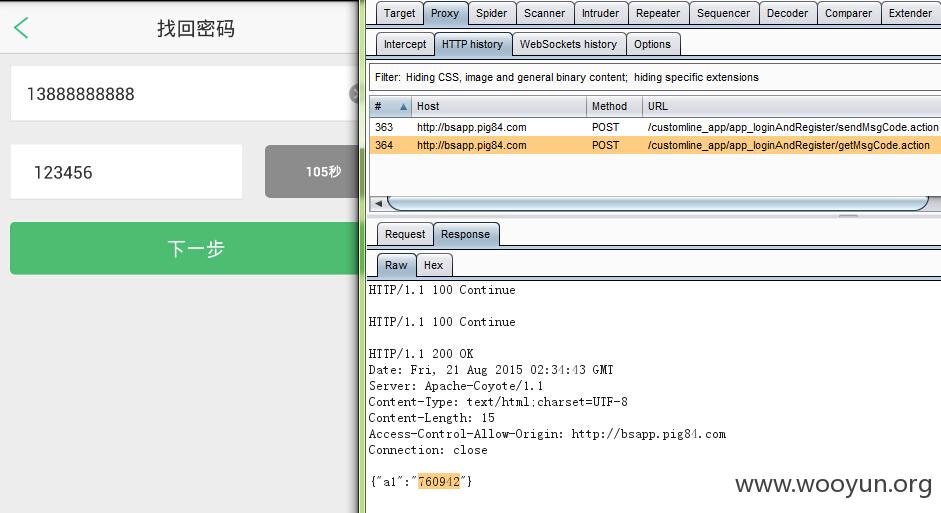Click the horizontal scrollbar under the history table
This screenshot has width=941, height=513.
pos(658,203)
